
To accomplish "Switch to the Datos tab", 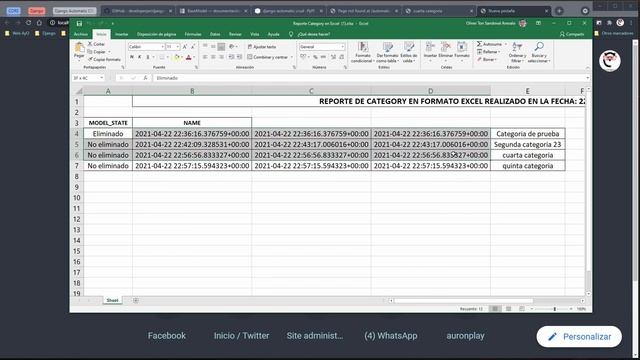I will click(215, 34).
